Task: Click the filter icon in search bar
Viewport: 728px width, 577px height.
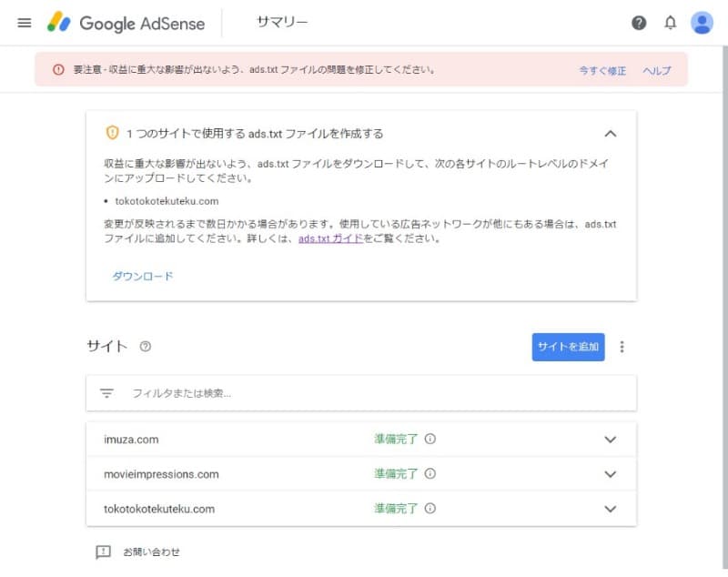Action: 106,393
